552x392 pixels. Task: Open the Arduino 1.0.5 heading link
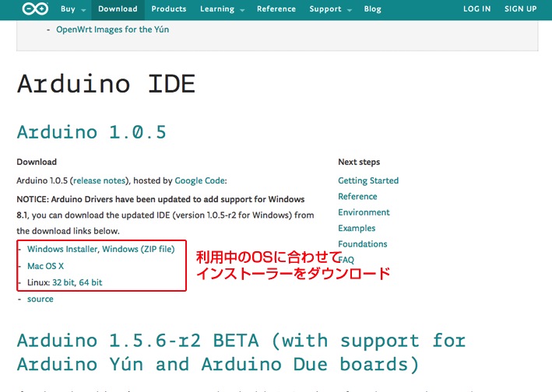(x=91, y=132)
